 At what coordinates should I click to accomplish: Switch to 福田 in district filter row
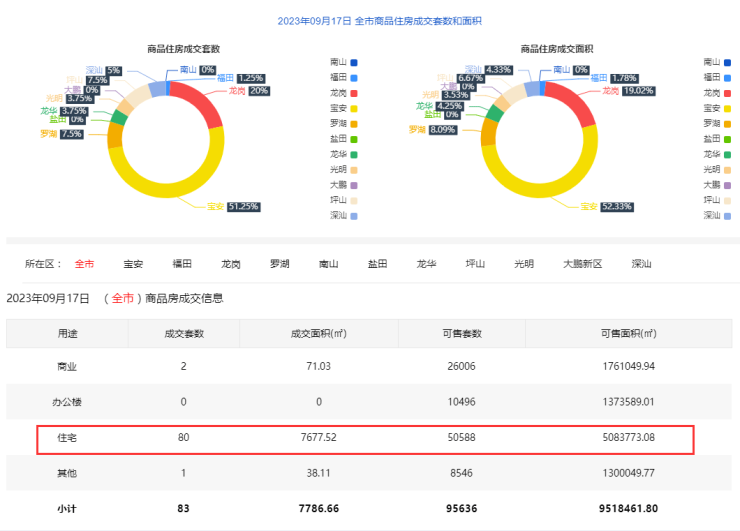(x=182, y=264)
